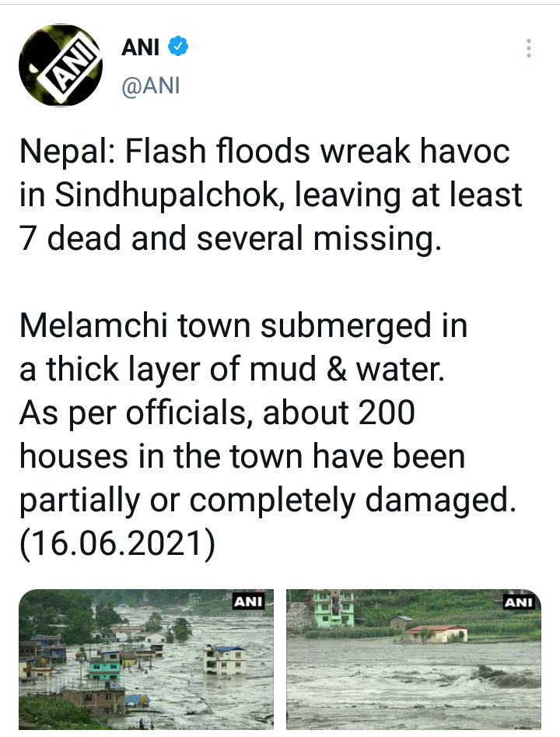Click red-roofed house in right photo
560x737 pixels.
pos(436,632)
